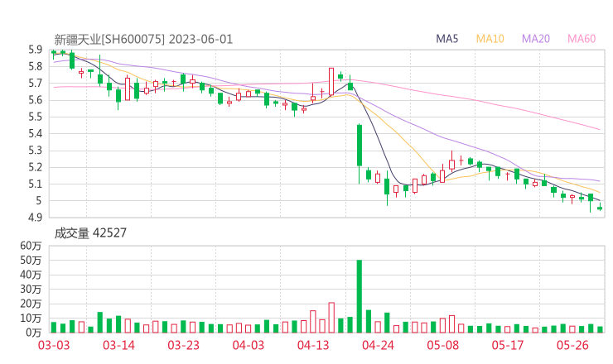
Task: Click the 4.9 price axis label
Action: pyautogui.click(x=35, y=218)
